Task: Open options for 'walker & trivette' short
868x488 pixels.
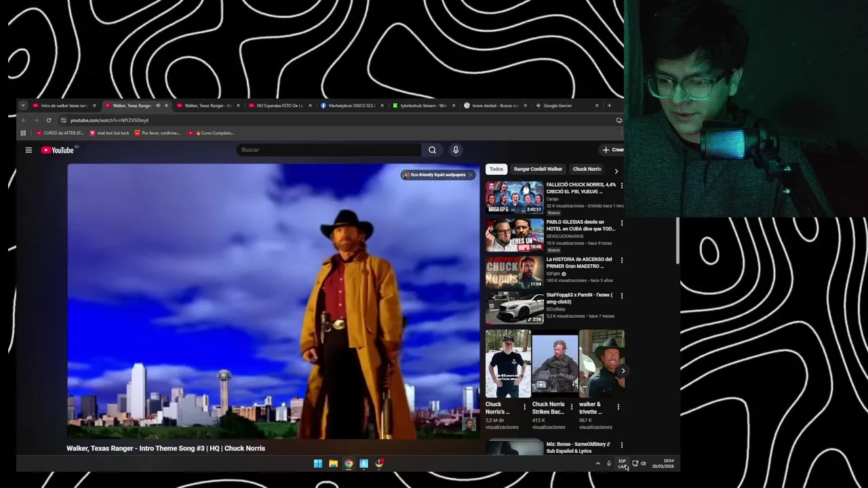Action: pos(618,407)
